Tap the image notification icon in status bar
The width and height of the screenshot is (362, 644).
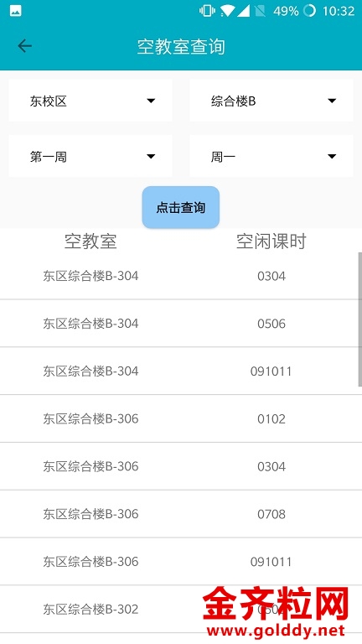point(16,11)
